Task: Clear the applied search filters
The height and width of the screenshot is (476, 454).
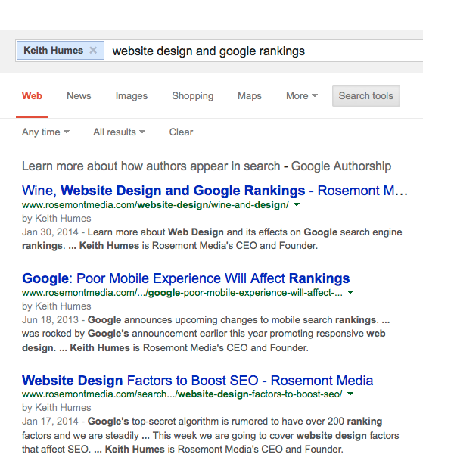Action: click(x=181, y=132)
